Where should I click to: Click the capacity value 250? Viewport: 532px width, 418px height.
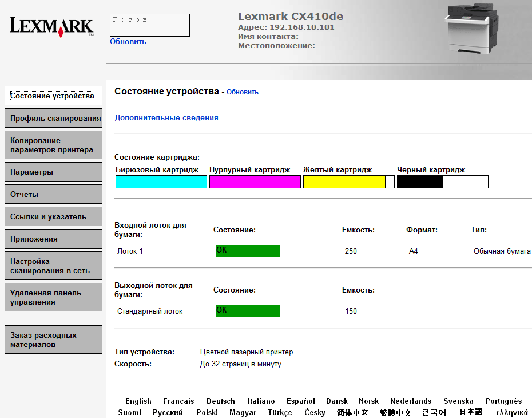pyautogui.click(x=351, y=251)
